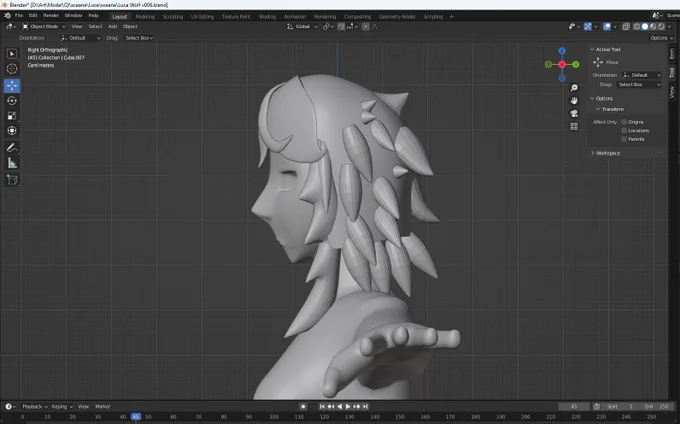Select the 3D Cursor tool
The height and width of the screenshot is (424, 680).
(12, 68)
